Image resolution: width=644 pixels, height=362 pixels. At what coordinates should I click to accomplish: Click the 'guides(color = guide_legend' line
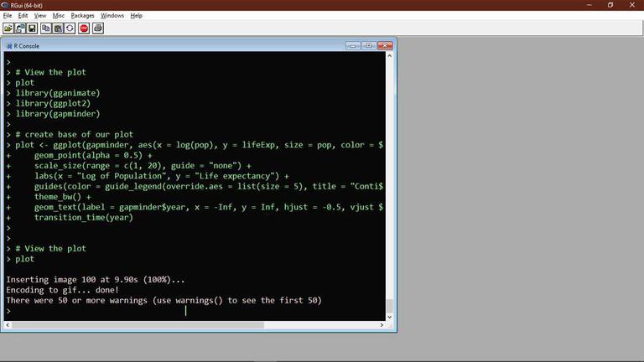(x=209, y=186)
